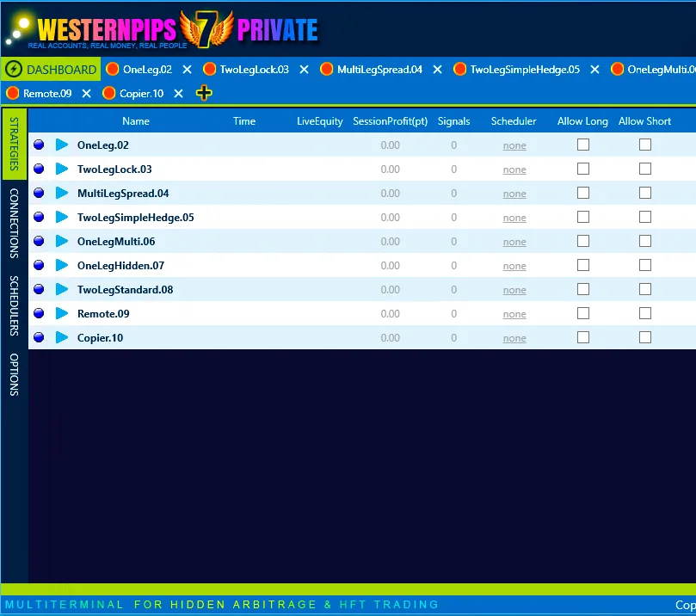Click the blue status ball of Copier.10
The height and width of the screenshot is (616, 696).
click(39, 337)
